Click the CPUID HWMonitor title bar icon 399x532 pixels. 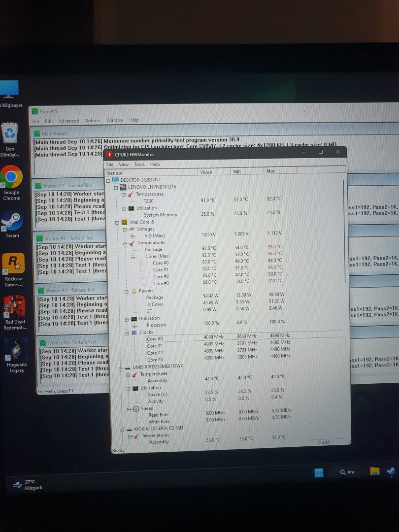(109, 154)
